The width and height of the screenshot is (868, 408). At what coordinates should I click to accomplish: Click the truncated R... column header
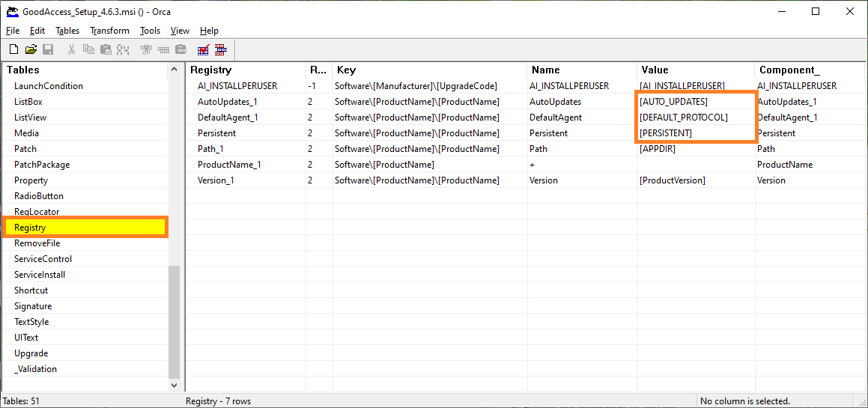[318, 70]
